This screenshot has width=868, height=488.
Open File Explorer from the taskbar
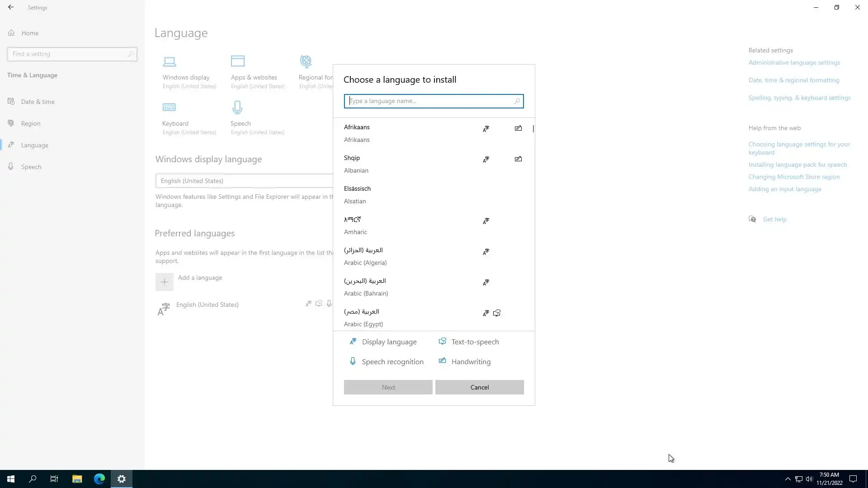pos(77,479)
